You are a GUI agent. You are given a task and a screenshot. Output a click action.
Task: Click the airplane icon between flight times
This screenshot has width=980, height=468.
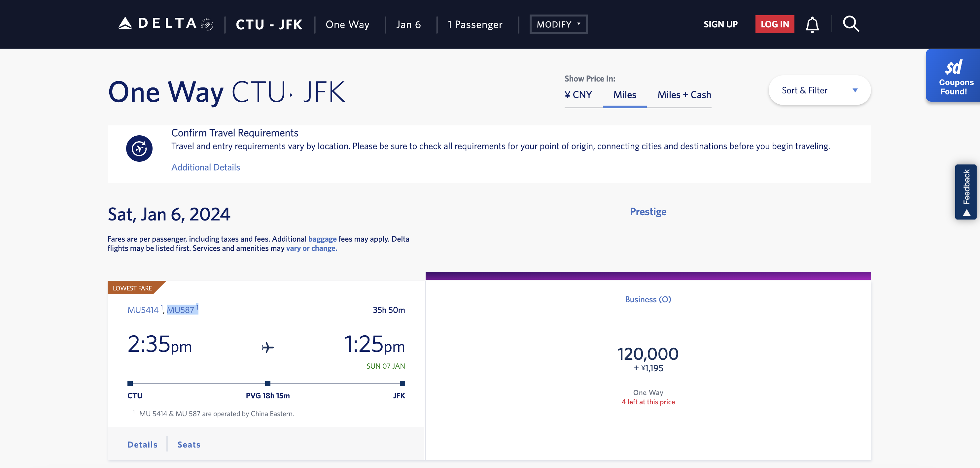[x=268, y=347]
